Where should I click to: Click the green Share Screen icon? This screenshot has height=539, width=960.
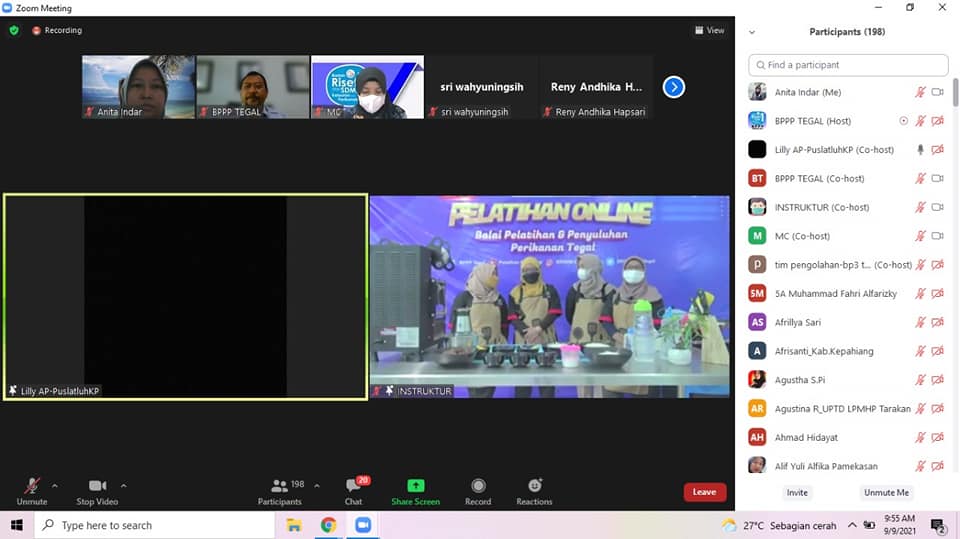[416, 486]
